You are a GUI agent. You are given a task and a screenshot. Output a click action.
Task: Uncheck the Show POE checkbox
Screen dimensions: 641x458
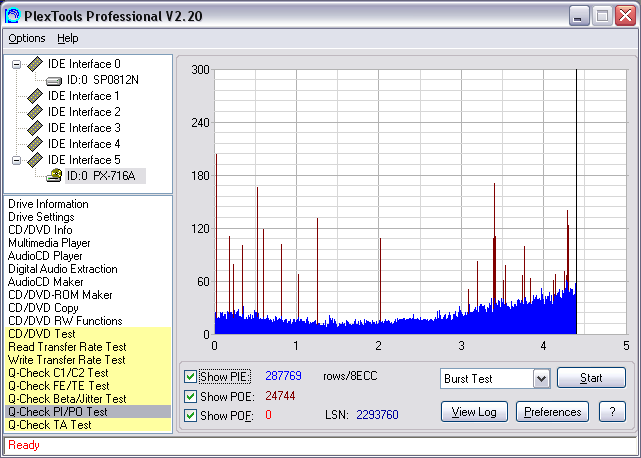pos(190,396)
